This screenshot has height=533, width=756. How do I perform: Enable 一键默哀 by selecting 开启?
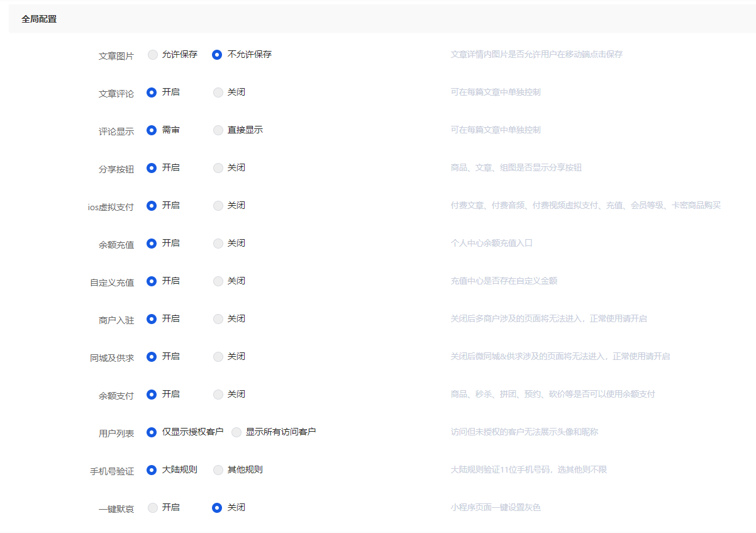tap(153, 508)
